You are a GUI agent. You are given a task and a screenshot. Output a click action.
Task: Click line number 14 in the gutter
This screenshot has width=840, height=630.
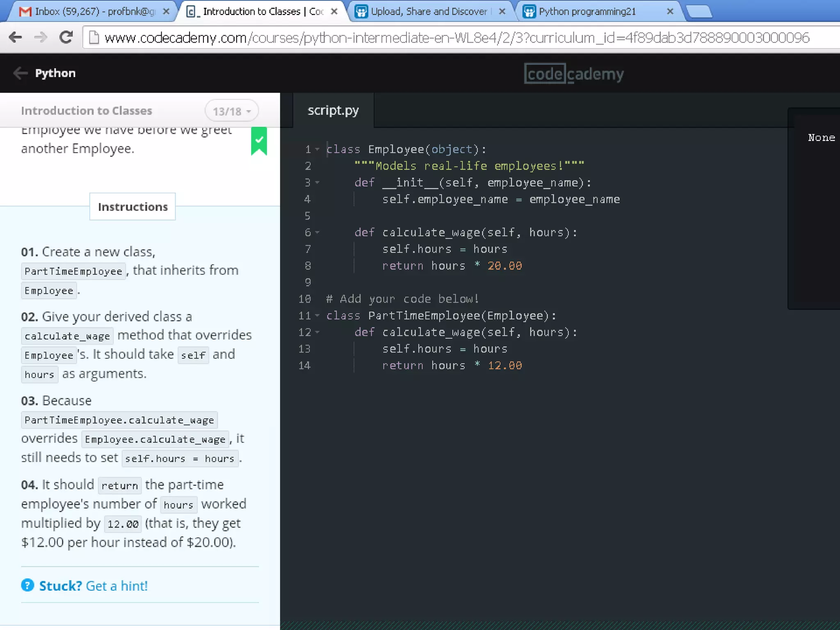(304, 365)
